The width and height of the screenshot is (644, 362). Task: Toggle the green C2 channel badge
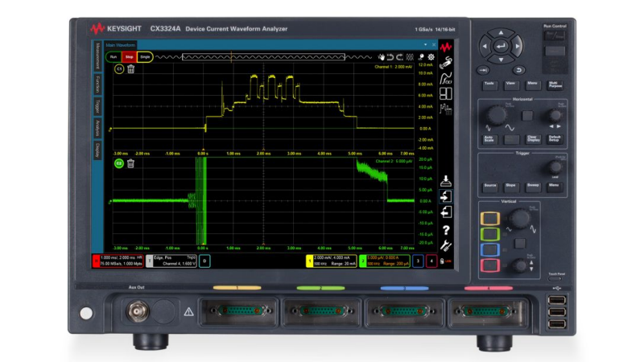pos(119,163)
